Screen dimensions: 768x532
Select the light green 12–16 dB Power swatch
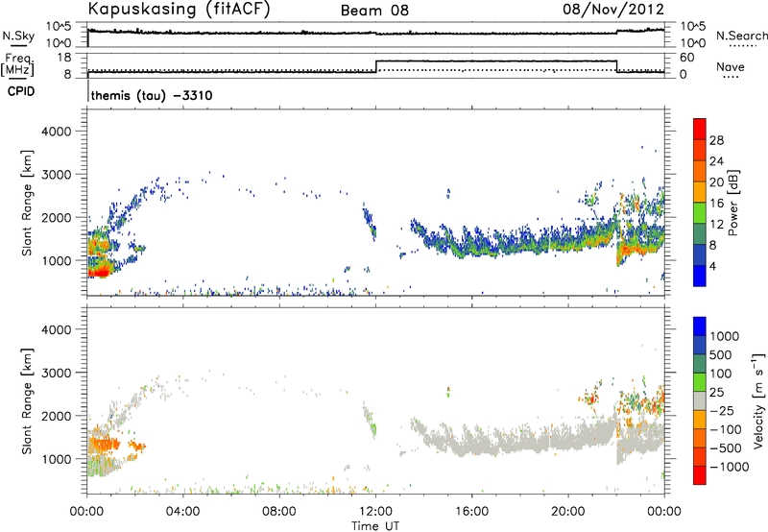click(700, 213)
